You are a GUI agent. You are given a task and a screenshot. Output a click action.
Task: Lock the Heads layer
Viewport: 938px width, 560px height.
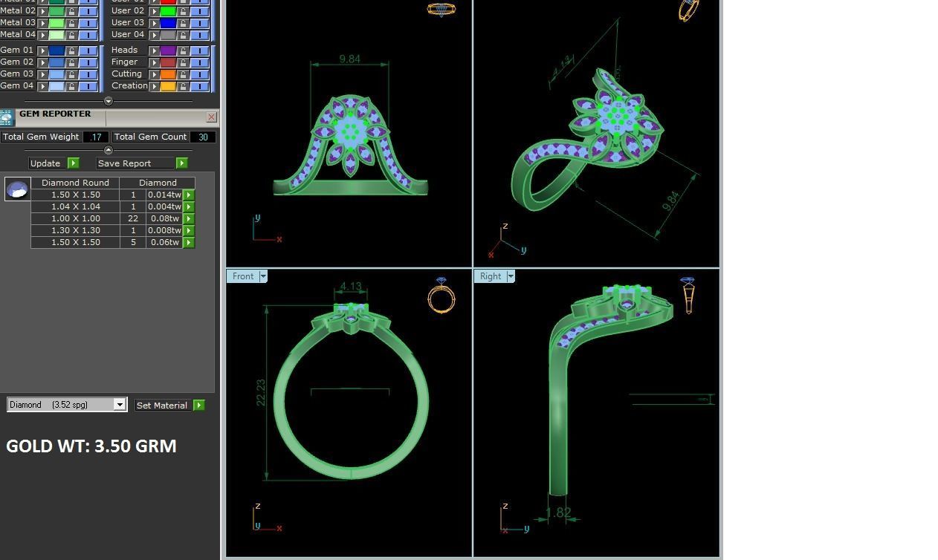coord(183,51)
